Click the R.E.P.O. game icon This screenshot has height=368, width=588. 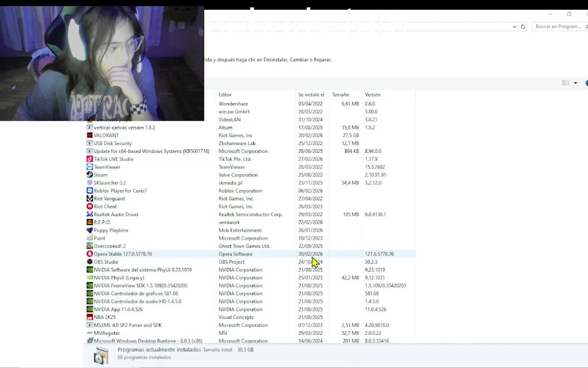(x=90, y=222)
